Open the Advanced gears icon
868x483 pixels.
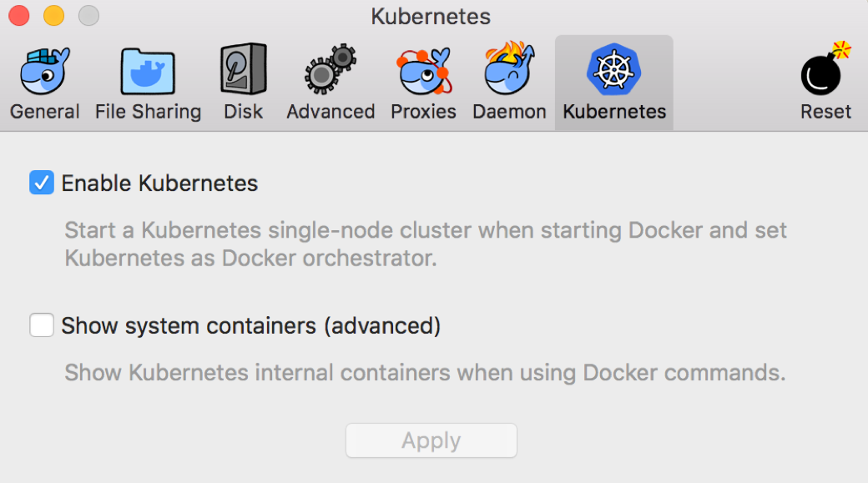tap(331, 69)
